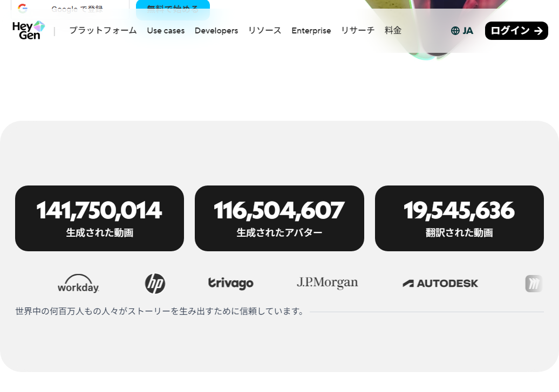Click the J.P.Morgan logo

coord(328,283)
